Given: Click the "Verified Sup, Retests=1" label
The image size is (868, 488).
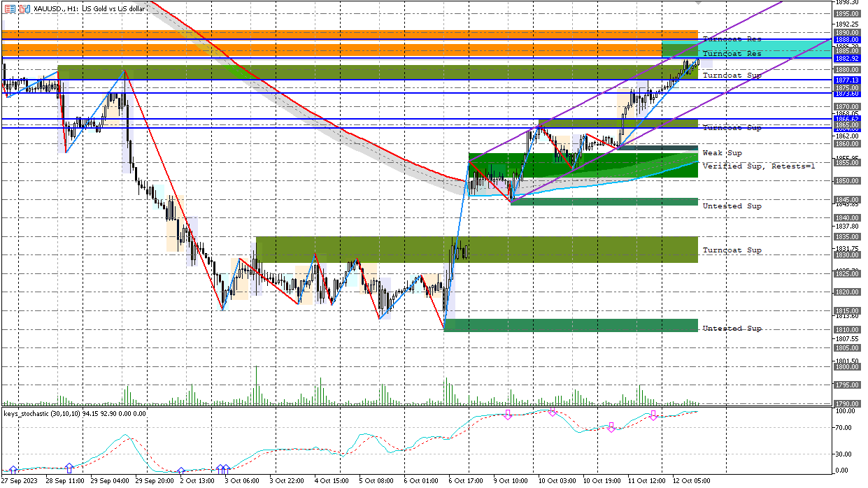Looking at the screenshot, I should tap(759, 166).
